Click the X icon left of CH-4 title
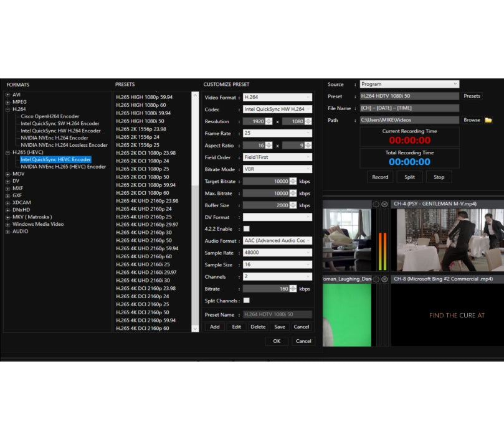Screen dimensions: 504x440 point(384,204)
